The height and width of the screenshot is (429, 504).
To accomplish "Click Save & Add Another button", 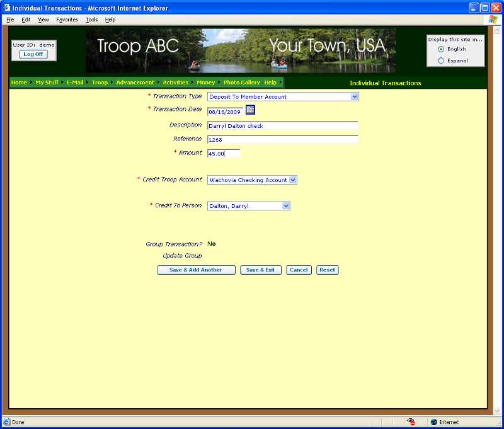I will pos(196,270).
